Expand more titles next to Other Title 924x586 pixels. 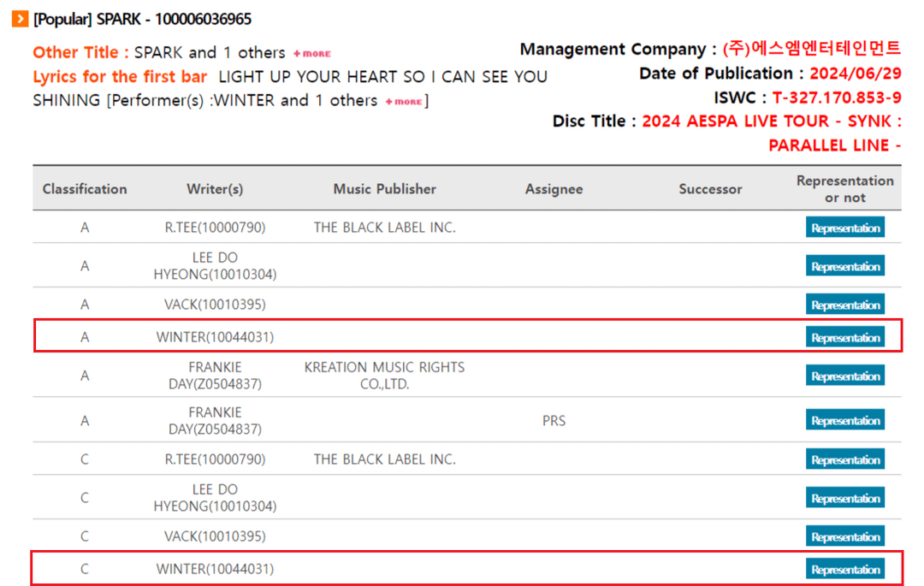[x=312, y=54]
